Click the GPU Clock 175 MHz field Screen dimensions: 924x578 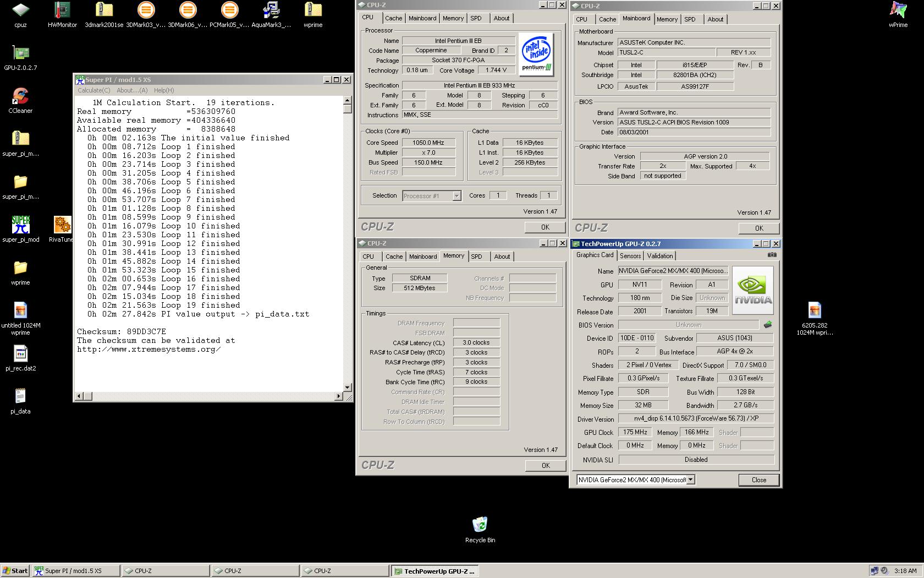tap(635, 433)
